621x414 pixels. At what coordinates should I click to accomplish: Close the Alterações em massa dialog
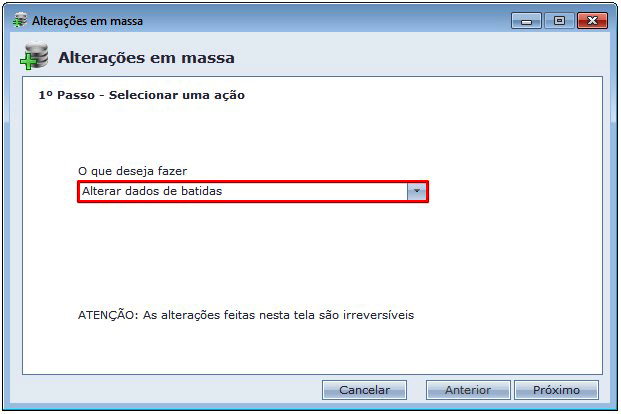click(591, 20)
